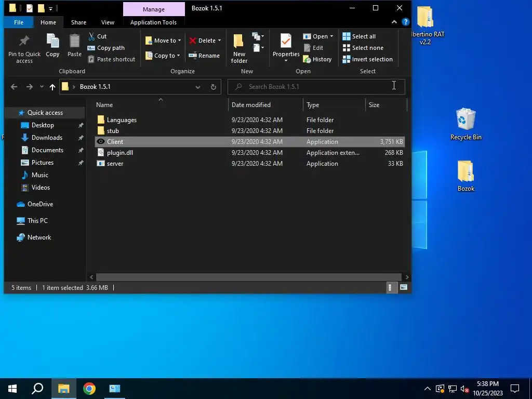The width and height of the screenshot is (532, 399).
Task: Open the recent locations dropdown
Action: (x=42, y=87)
